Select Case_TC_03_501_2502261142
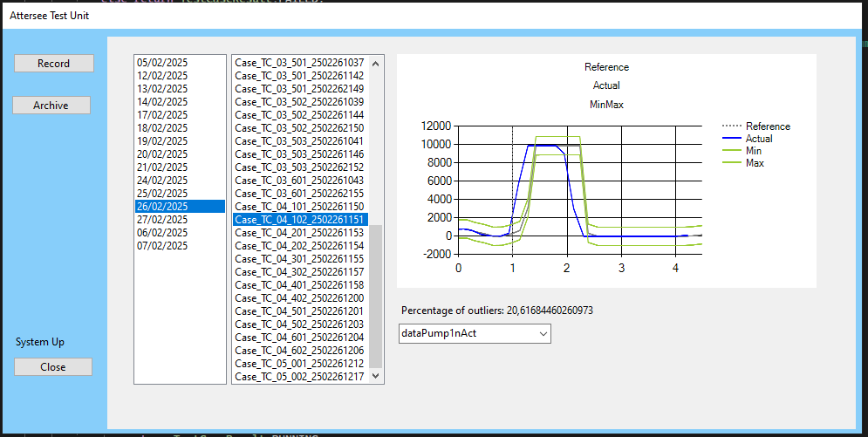 pos(301,76)
